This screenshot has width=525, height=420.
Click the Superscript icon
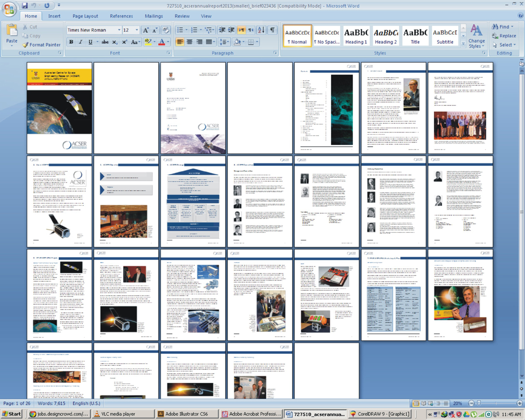(124, 42)
